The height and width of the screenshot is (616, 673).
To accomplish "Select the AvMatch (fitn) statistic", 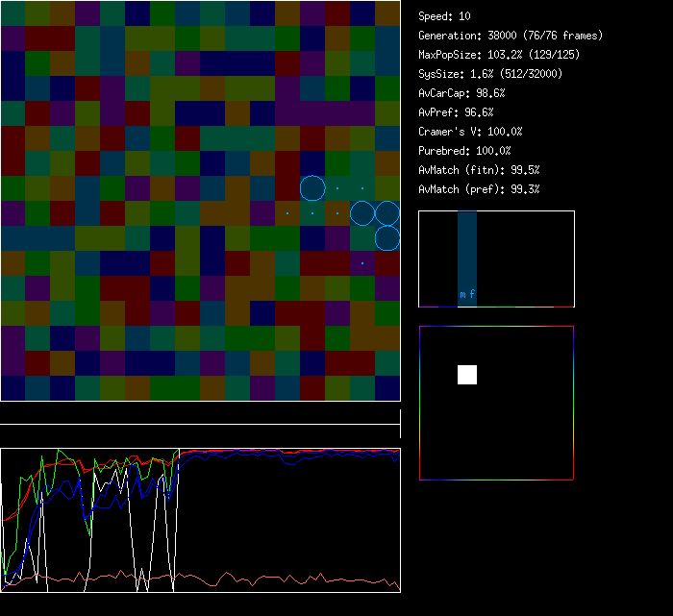I will [479, 170].
